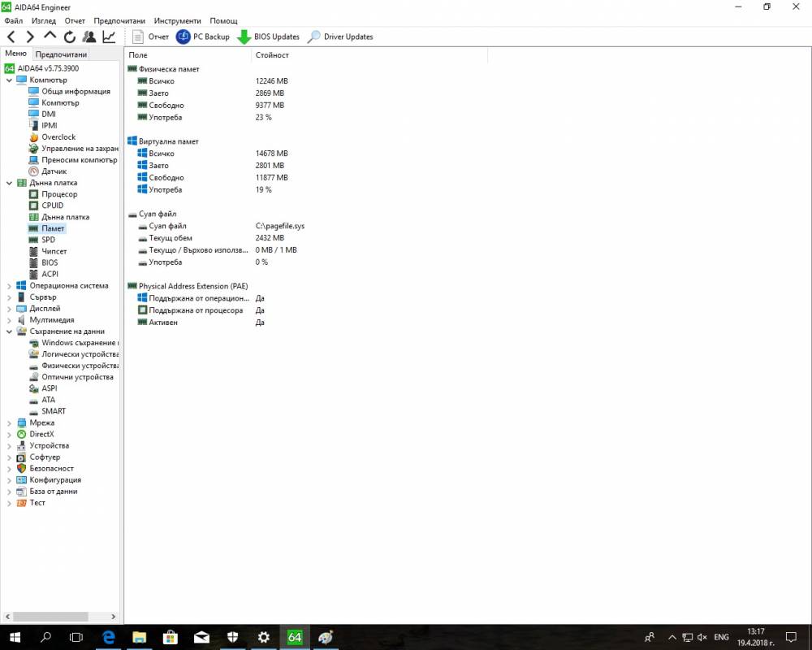Expand the Операционна система node
This screenshot has height=650, width=812.
[x=9, y=286]
